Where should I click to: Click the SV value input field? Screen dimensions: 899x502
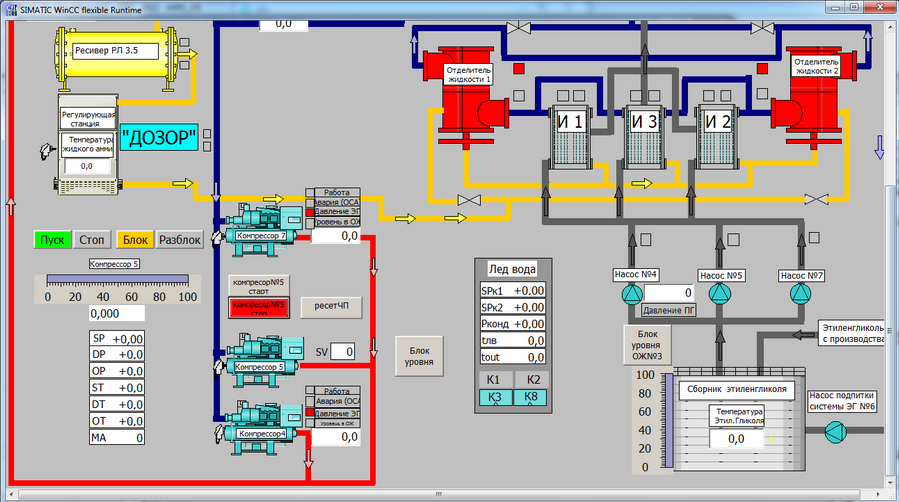pyautogui.click(x=342, y=352)
